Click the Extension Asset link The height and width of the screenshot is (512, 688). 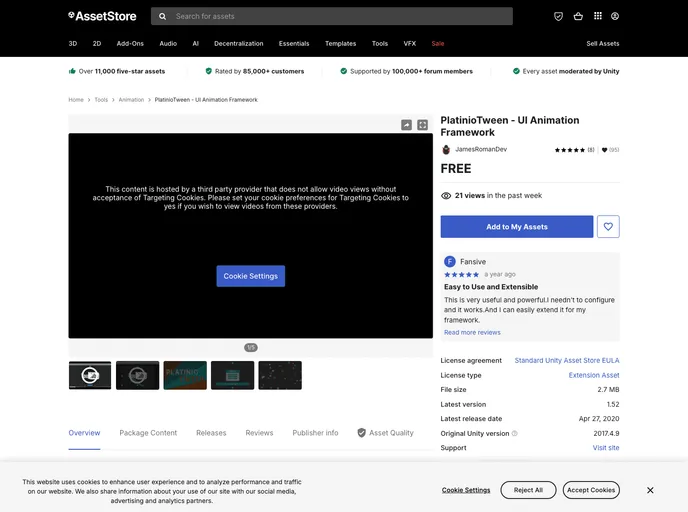pos(594,375)
